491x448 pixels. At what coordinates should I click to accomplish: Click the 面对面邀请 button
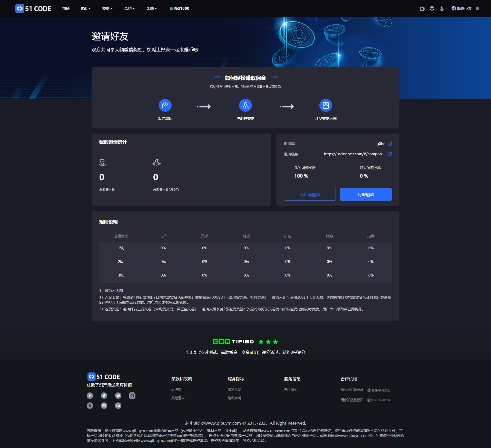[x=310, y=194]
